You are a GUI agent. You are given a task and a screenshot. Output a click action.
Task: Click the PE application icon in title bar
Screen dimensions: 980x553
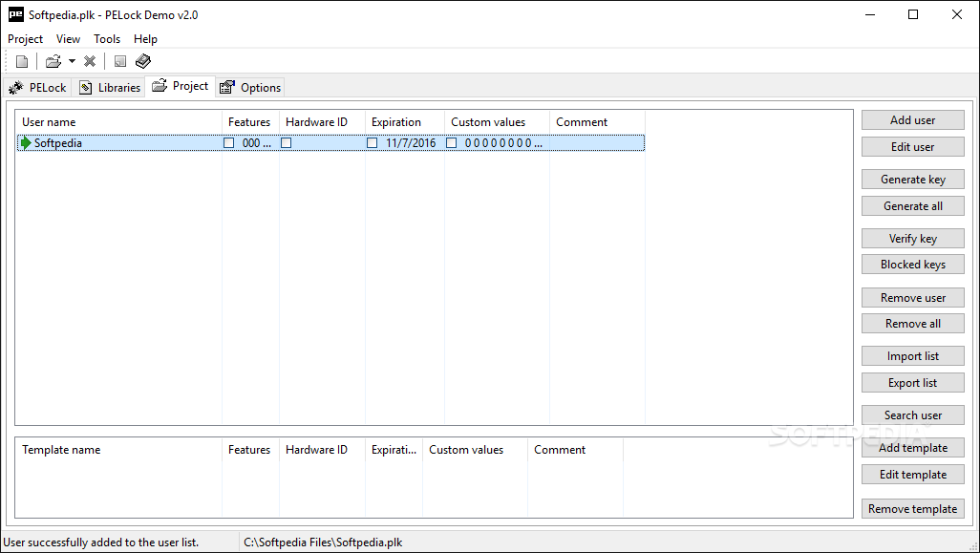point(15,14)
